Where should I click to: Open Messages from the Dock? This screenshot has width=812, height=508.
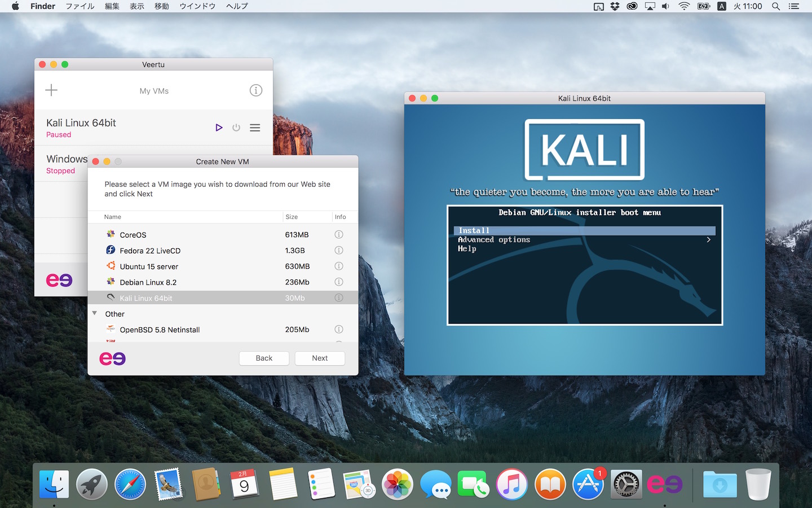(436, 484)
